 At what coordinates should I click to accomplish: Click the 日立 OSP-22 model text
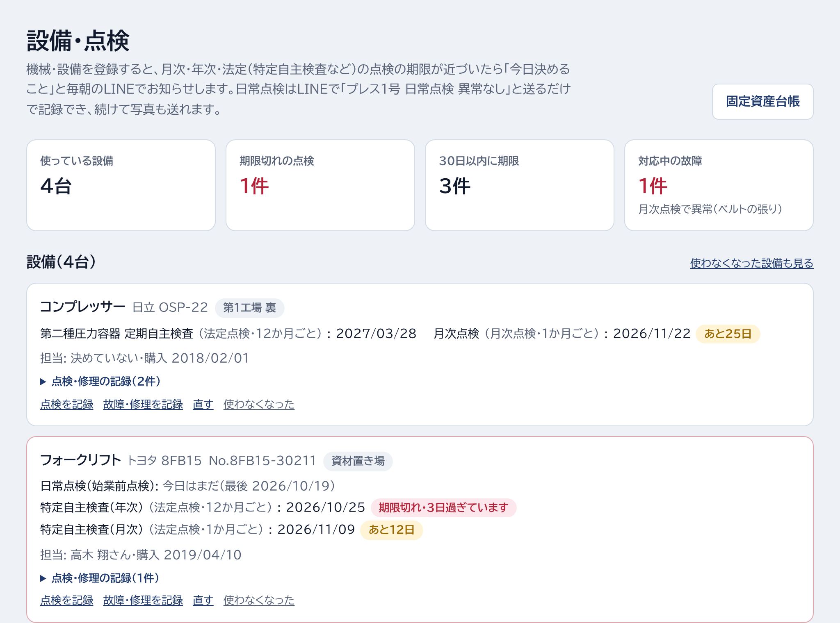click(170, 307)
